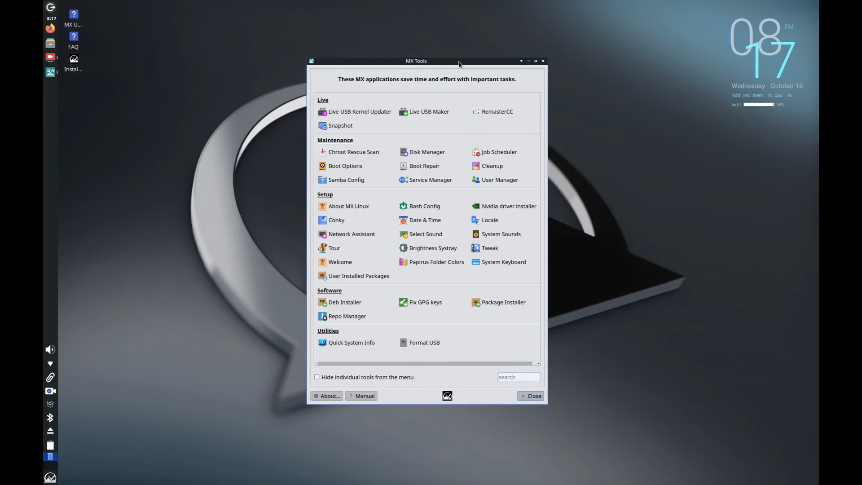The width and height of the screenshot is (862, 485).
Task: Open Bluetooth tray icon
Action: click(50, 417)
